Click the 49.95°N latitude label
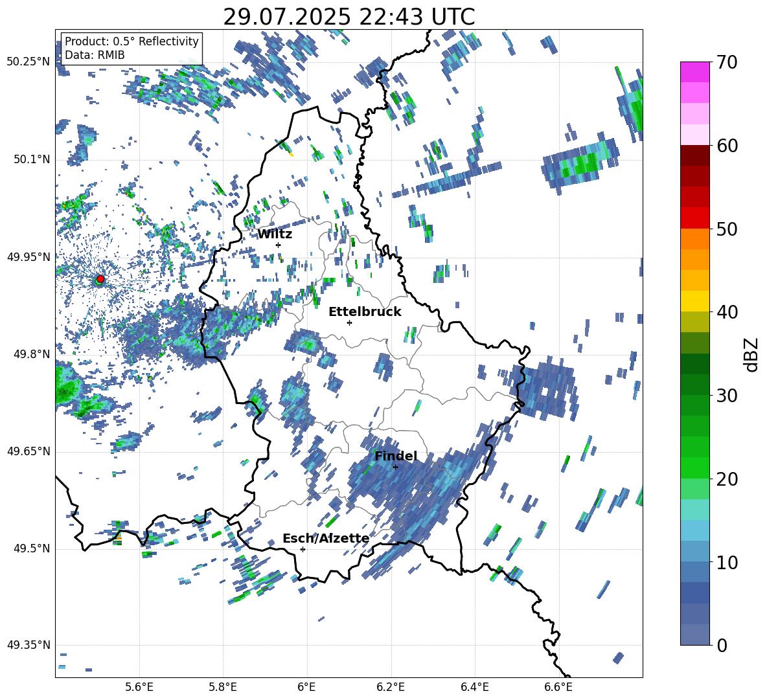 tap(29, 256)
